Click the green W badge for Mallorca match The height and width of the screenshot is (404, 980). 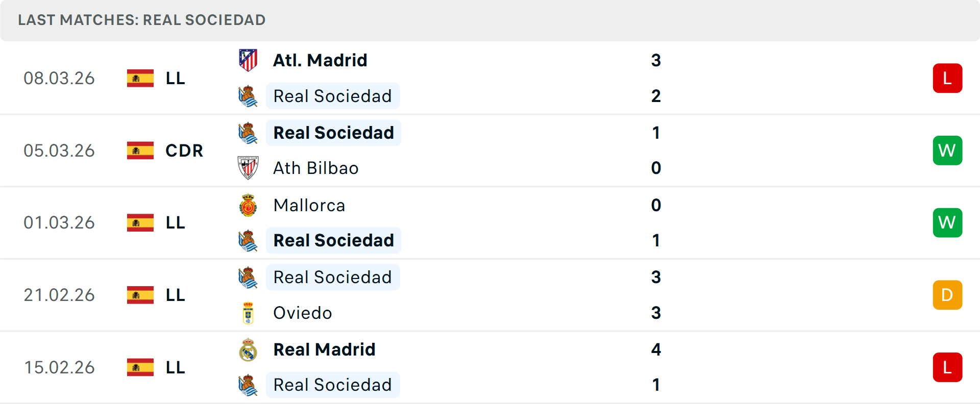click(947, 222)
